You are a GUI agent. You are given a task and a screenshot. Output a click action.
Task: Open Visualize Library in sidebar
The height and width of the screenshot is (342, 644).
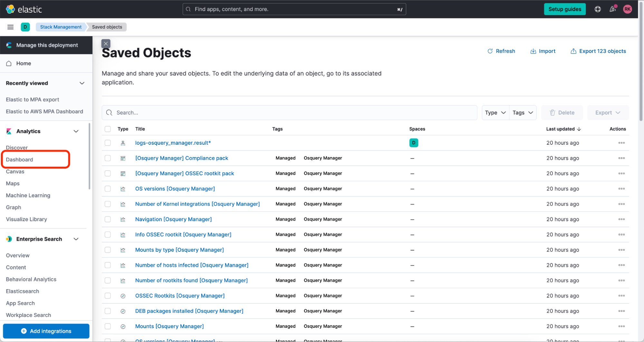click(26, 219)
